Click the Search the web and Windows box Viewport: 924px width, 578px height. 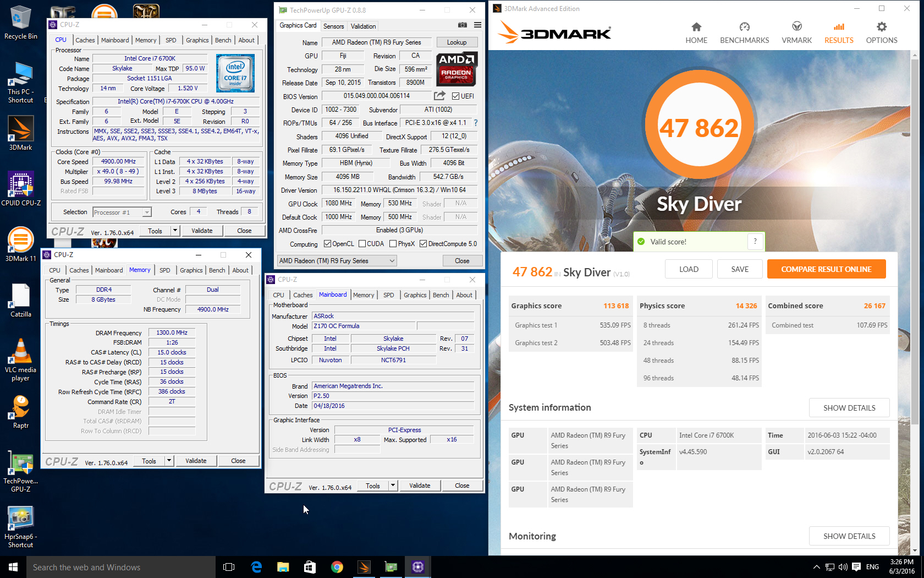point(121,567)
